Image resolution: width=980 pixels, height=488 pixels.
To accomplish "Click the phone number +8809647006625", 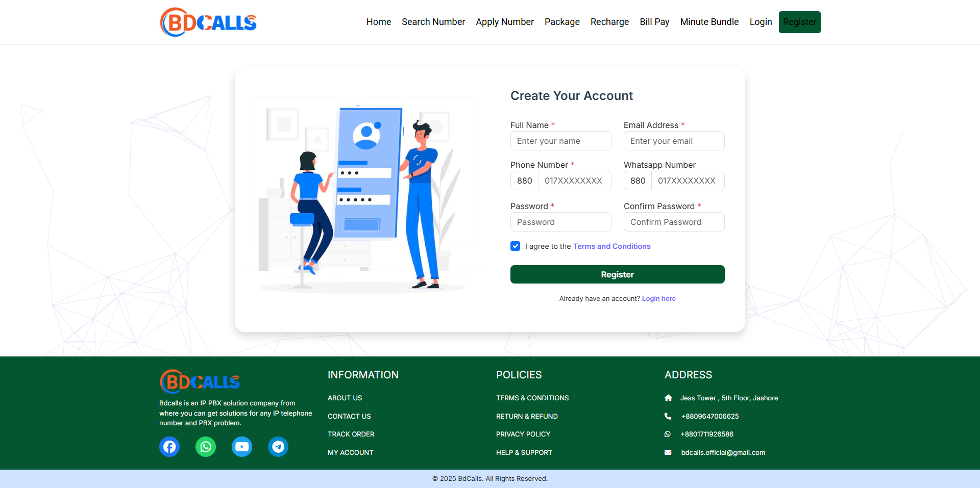I will tap(710, 416).
